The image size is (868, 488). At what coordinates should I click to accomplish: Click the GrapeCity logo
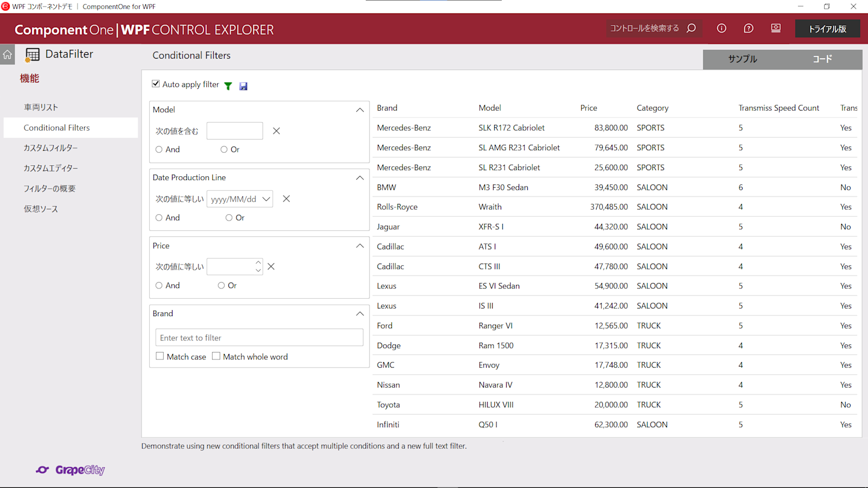point(71,470)
